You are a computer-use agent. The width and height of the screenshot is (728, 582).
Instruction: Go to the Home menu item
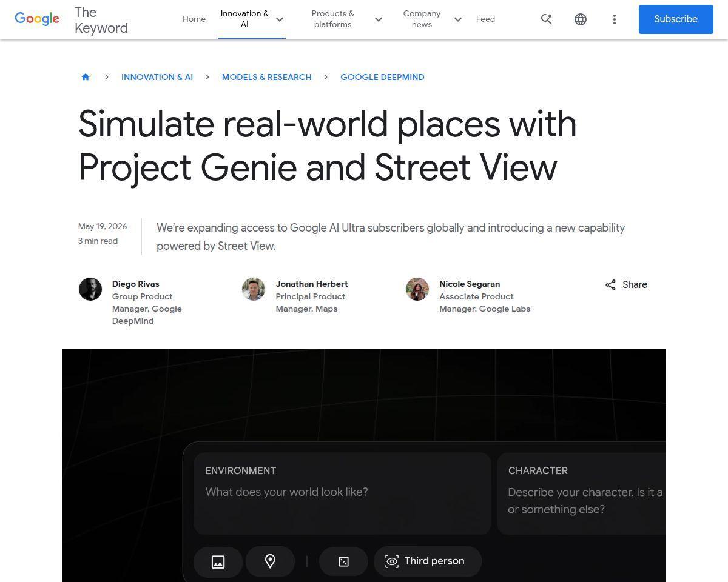pos(194,19)
